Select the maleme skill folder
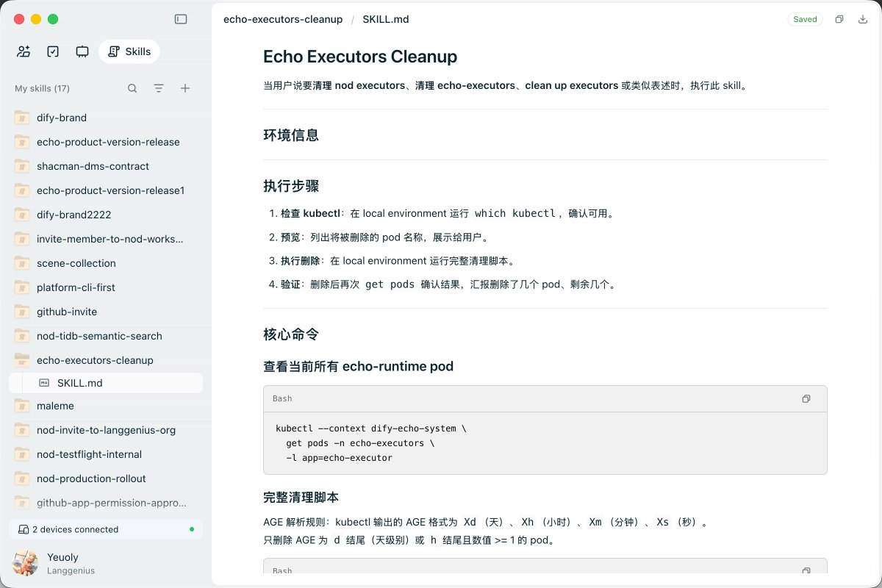This screenshot has height=588, width=882. (106, 406)
